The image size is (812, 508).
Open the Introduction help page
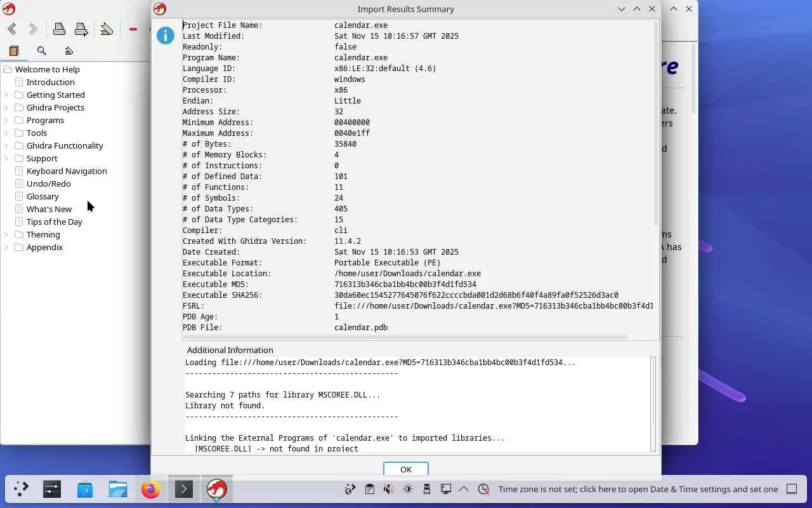51,82
